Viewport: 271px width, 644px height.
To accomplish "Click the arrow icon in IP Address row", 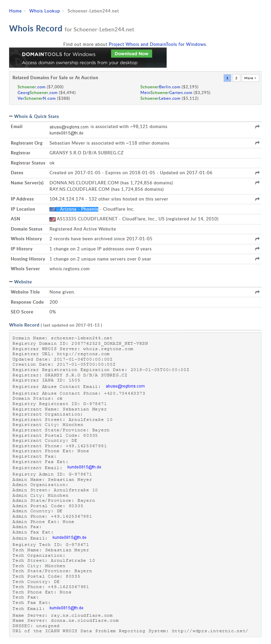I will pos(257,199).
